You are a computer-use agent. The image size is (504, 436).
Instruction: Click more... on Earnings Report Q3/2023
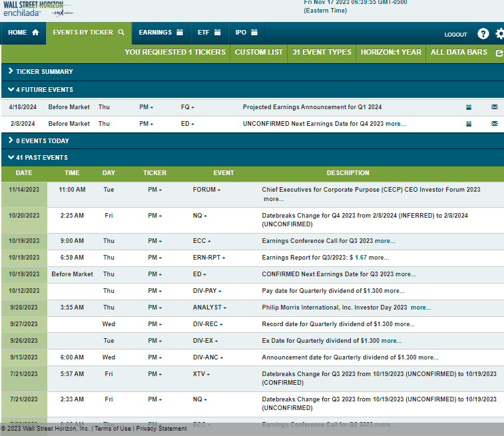(379, 258)
